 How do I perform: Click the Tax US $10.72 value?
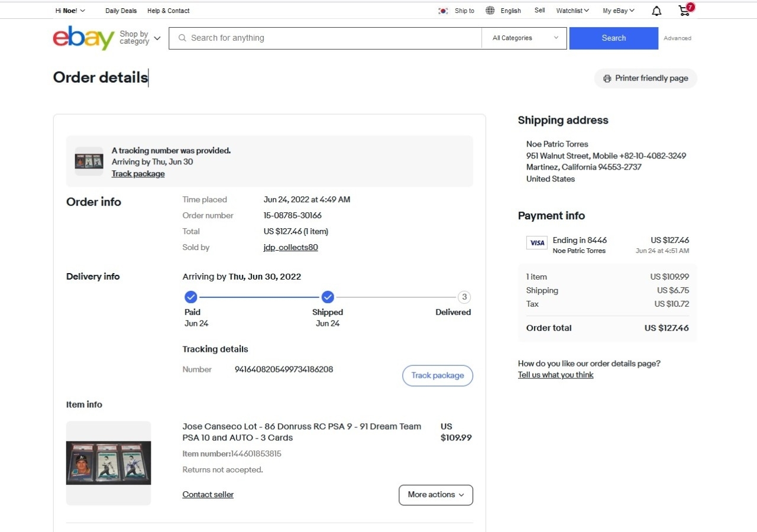(672, 304)
